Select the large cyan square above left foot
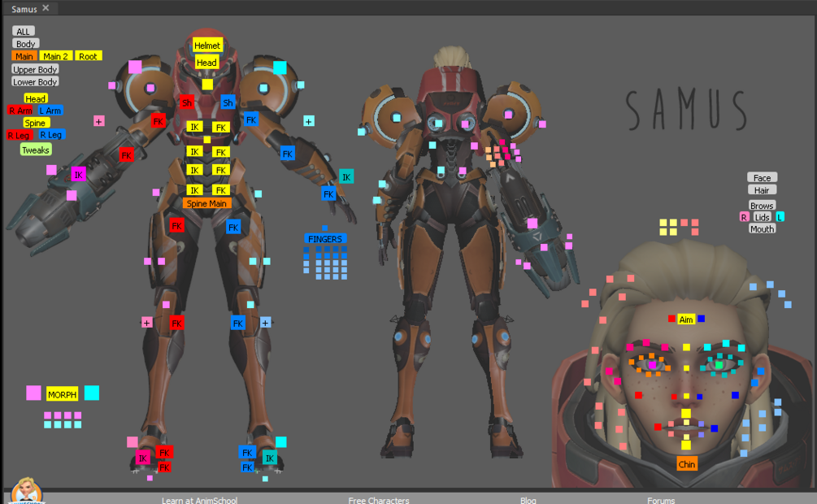 pos(280,442)
